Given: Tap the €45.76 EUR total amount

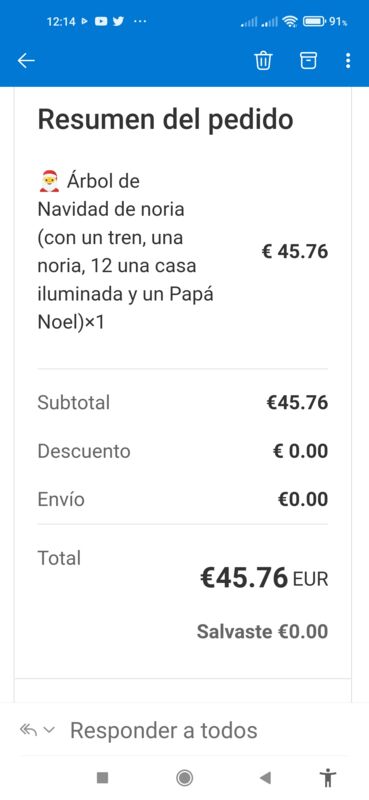Looking at the screenshot, I should 264,578.
